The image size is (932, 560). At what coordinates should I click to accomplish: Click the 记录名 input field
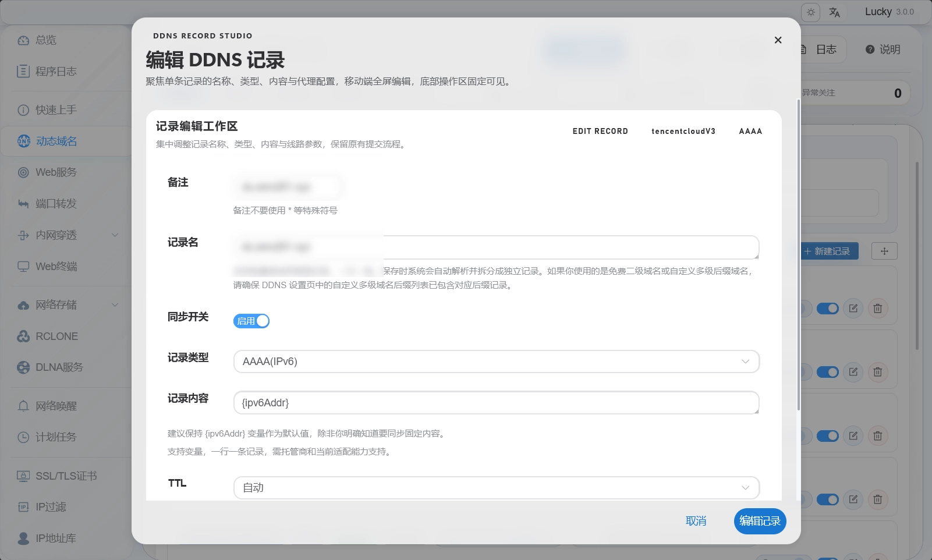coord(497,247)
